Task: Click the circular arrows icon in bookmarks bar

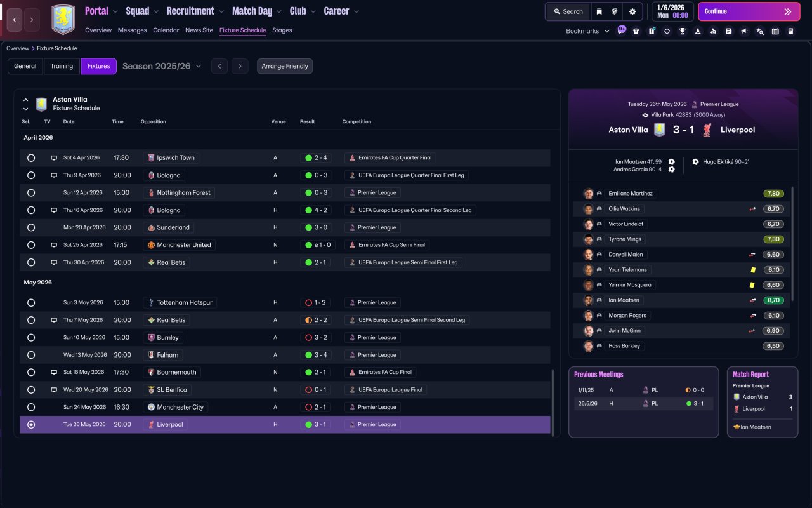Action: point(667,31)
